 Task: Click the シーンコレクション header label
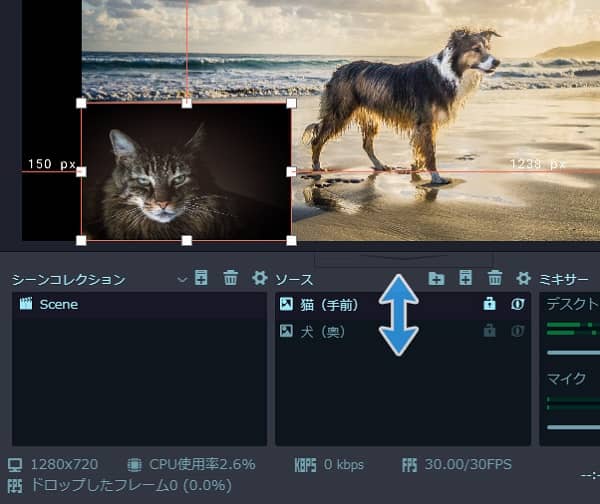point(69,280)
